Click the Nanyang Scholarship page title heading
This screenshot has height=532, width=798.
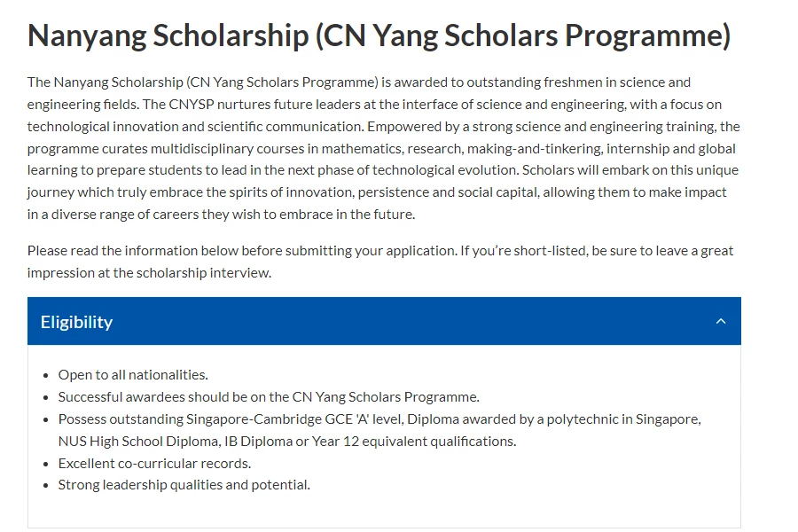pos(379,35)
